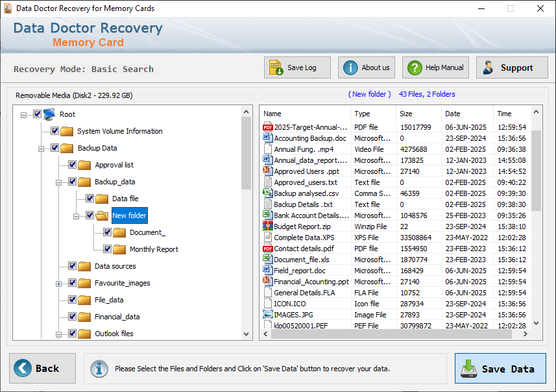Click the Support person icon
Viewport: 556px width, 392px height.
tap(488, 67)
